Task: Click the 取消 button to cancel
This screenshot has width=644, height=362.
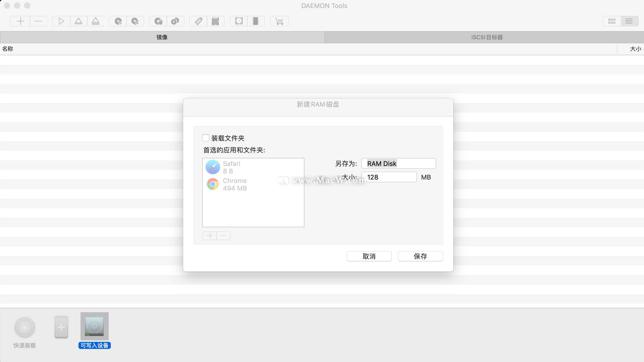Action: (369, 256)
